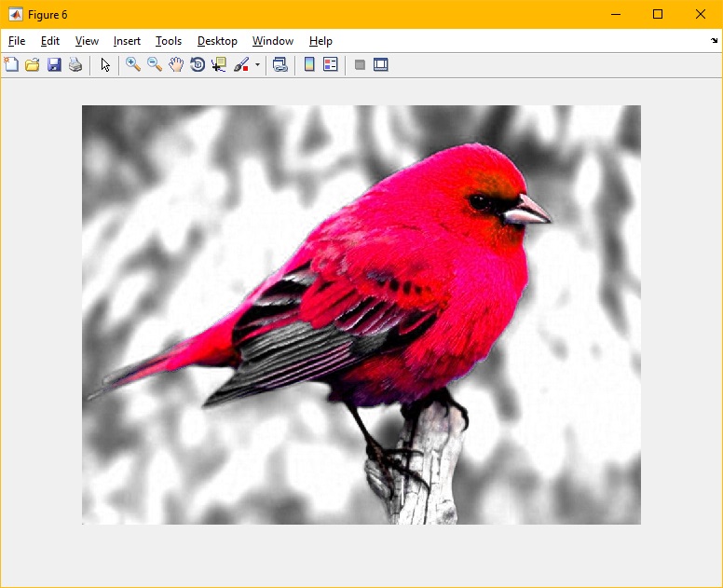This screenshot has width=723, height=588.
Task: Click the Hide Plot Tools button
Action: [360, 64]
